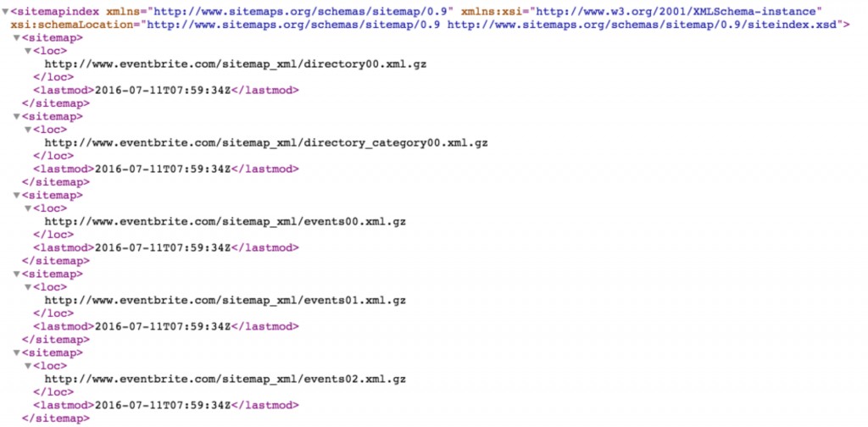Click the opening sitemap tag above directory00
The height and width of the screenshot is (427, 868).
53,38
